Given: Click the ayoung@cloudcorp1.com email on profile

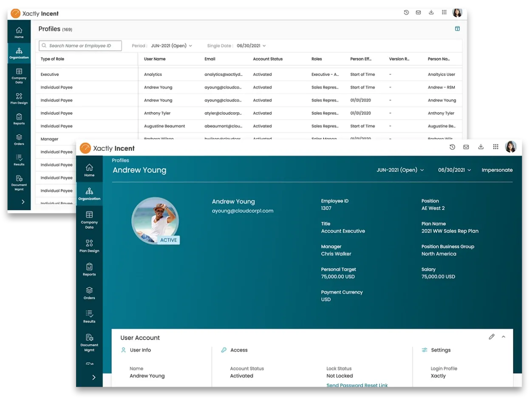Looking at the screenshot, I should tap(243, 211).
